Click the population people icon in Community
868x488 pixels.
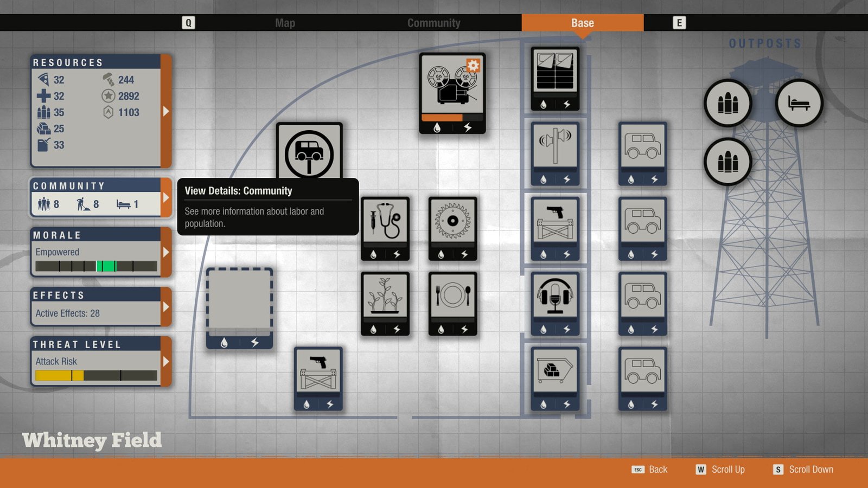tap(44, 204)
